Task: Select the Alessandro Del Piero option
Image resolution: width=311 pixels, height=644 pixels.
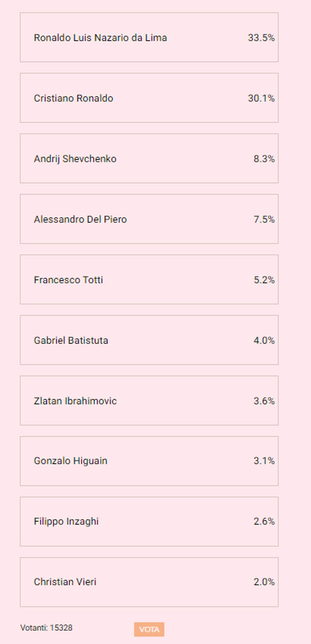Action: pos(80,219)
